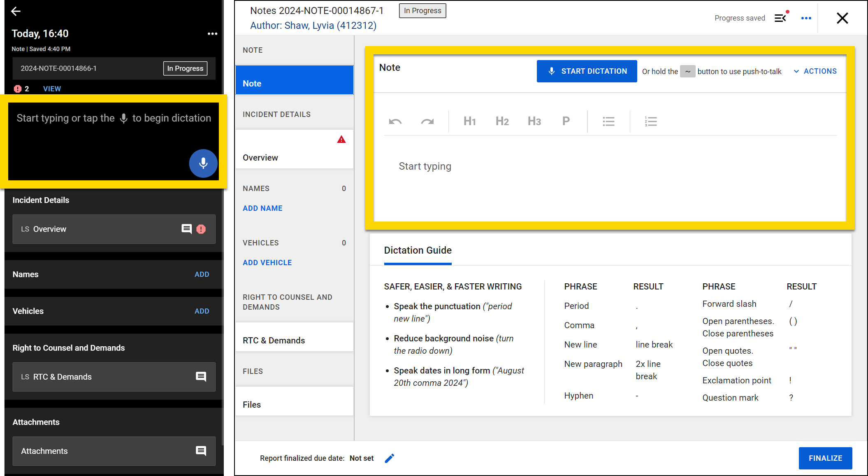Tap the blue microphone dictation button

203,163
